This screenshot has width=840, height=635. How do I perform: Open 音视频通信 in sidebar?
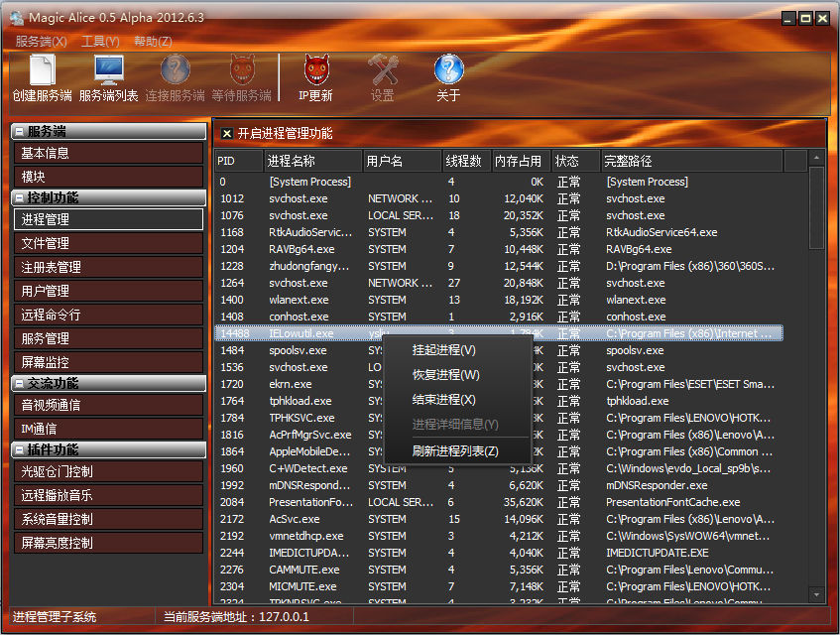tap(108, 405)
